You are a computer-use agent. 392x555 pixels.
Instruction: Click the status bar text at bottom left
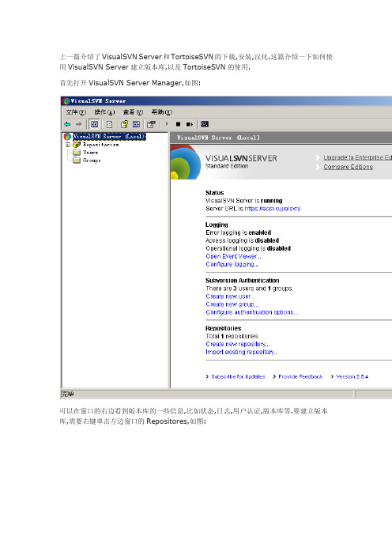click(x=68, y=395)
